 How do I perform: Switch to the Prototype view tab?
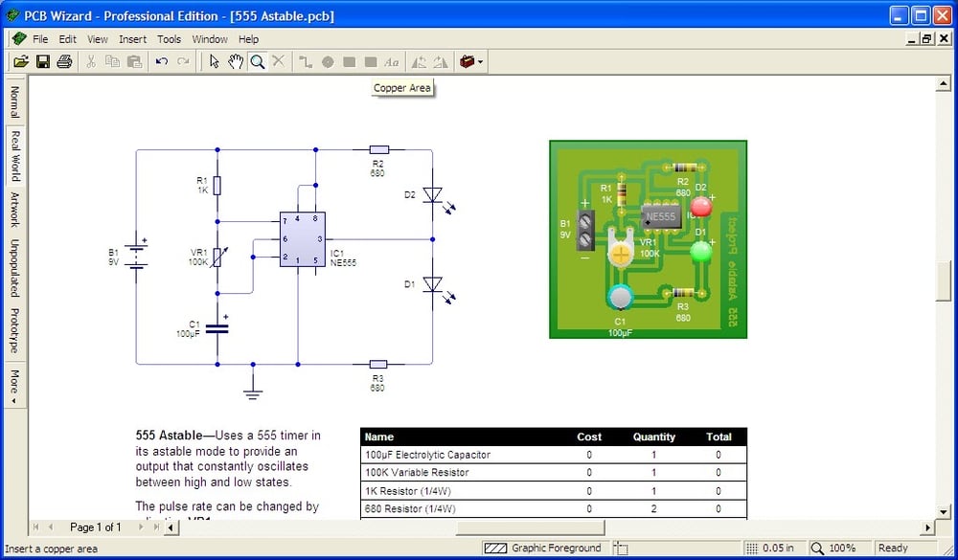point(14,330)
